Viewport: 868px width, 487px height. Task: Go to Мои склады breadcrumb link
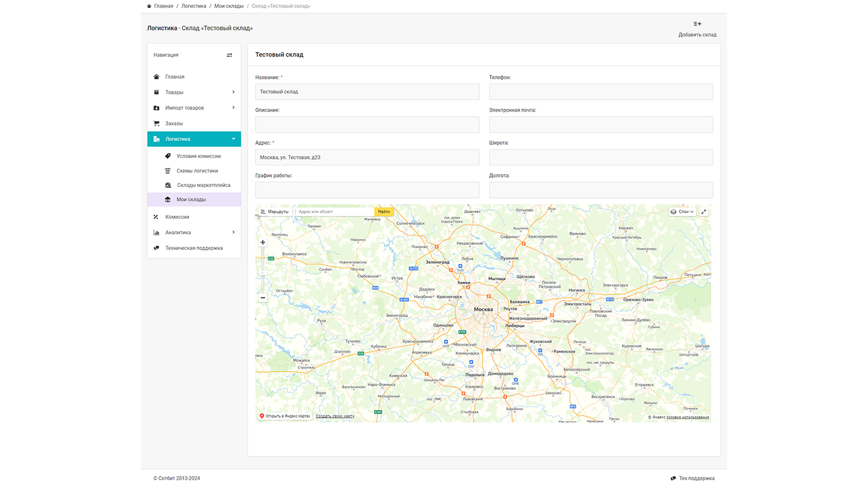pyautogui.click(x=229, y=6)
